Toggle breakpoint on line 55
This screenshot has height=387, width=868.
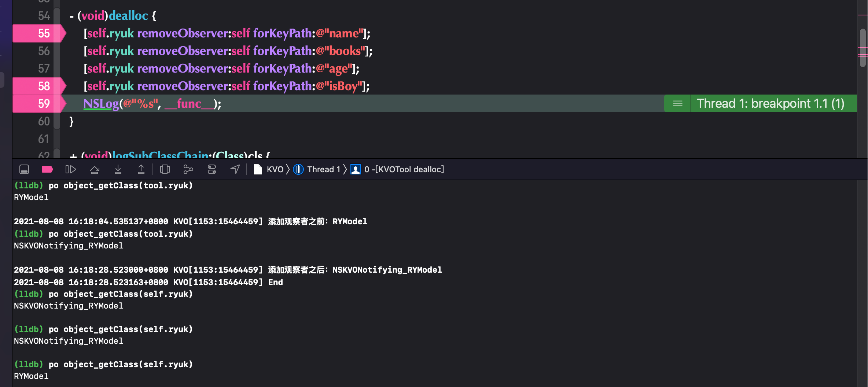click(39, 33)
